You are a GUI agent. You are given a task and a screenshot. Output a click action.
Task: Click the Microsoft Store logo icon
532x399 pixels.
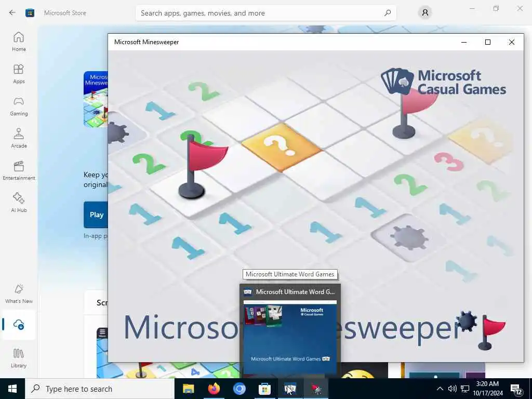click(x=30, y=13)
